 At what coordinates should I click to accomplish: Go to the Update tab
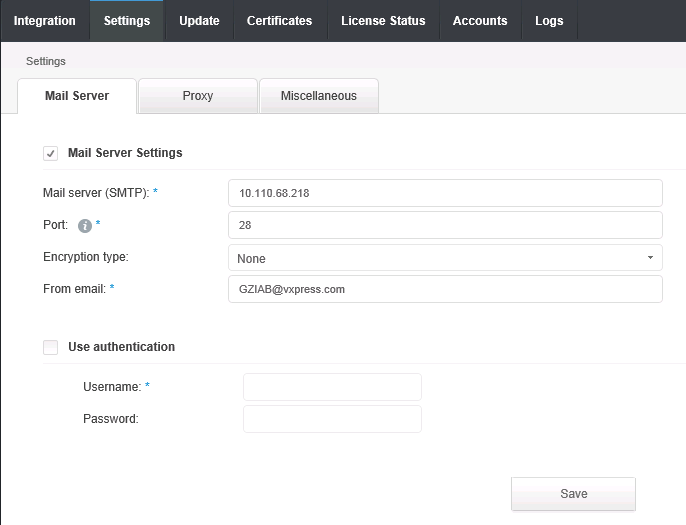(199, 21)
